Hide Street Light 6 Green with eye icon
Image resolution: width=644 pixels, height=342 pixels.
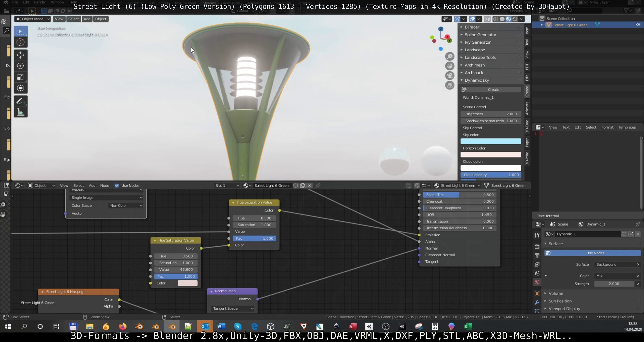pyautogui.click(x=638, y=25)
